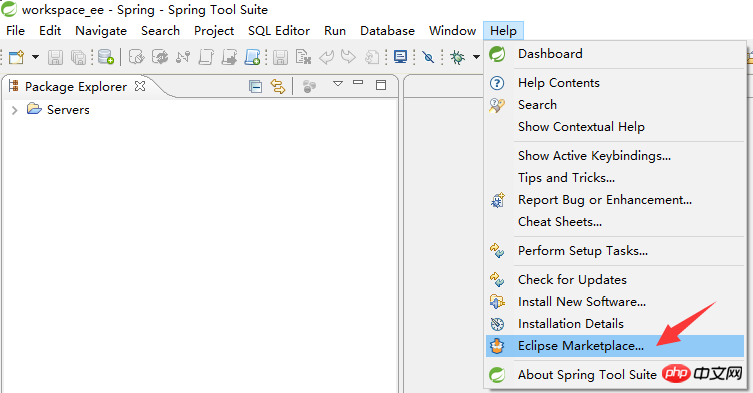
Task: Click the Help Contents question mark icon
Action: pos(497,83)
